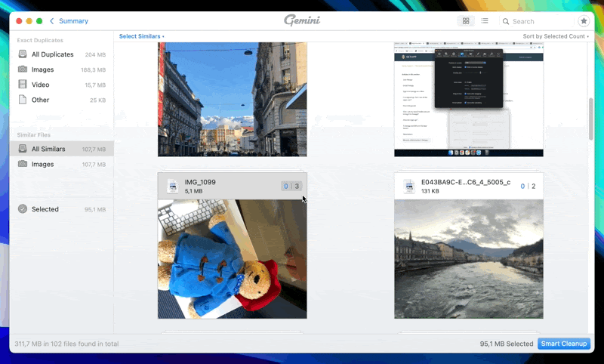The height and width of the screenshot is (364, 604).
Task: Click the 25 KB Other size
Action: pyautogui.click(x=98, y=100)
